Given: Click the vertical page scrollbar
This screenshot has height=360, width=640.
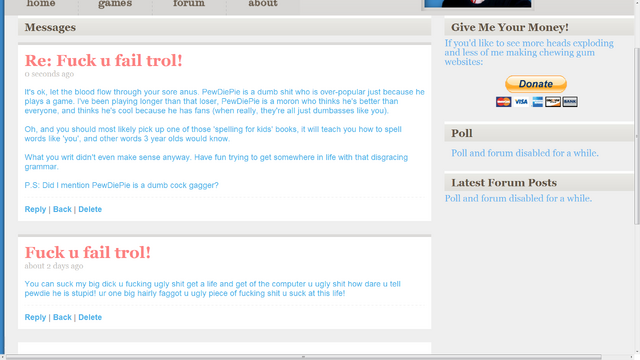Looking at the screenshot, I should pyautogui.click(x=637, y=135).
